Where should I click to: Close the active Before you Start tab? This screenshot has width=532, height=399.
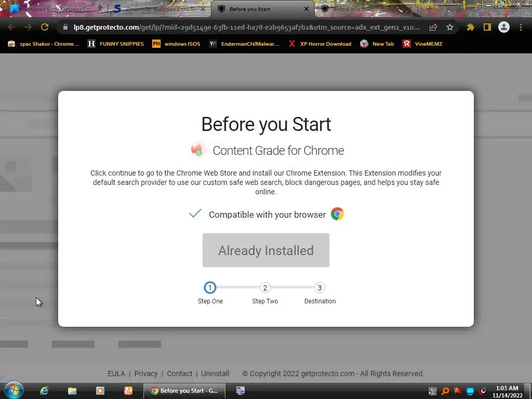coord(307,9)
